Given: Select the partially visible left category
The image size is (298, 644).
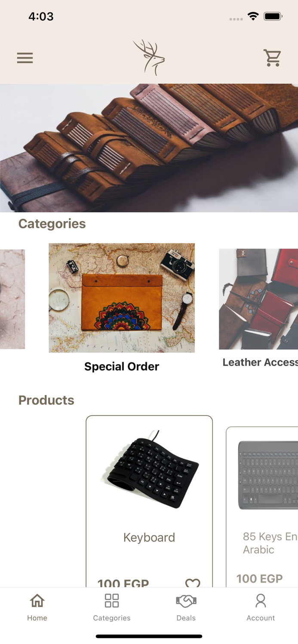Looking at the screenshot, I should coord(12,299).
